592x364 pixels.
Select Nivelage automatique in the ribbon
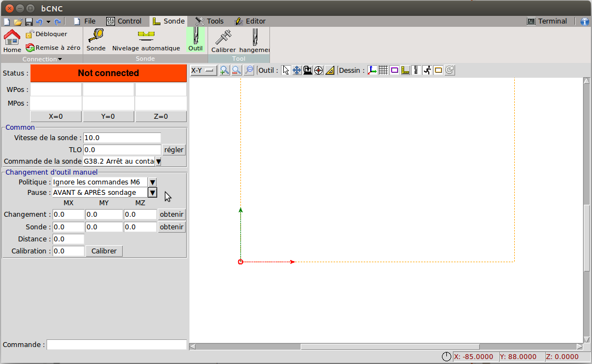[146, 40]
